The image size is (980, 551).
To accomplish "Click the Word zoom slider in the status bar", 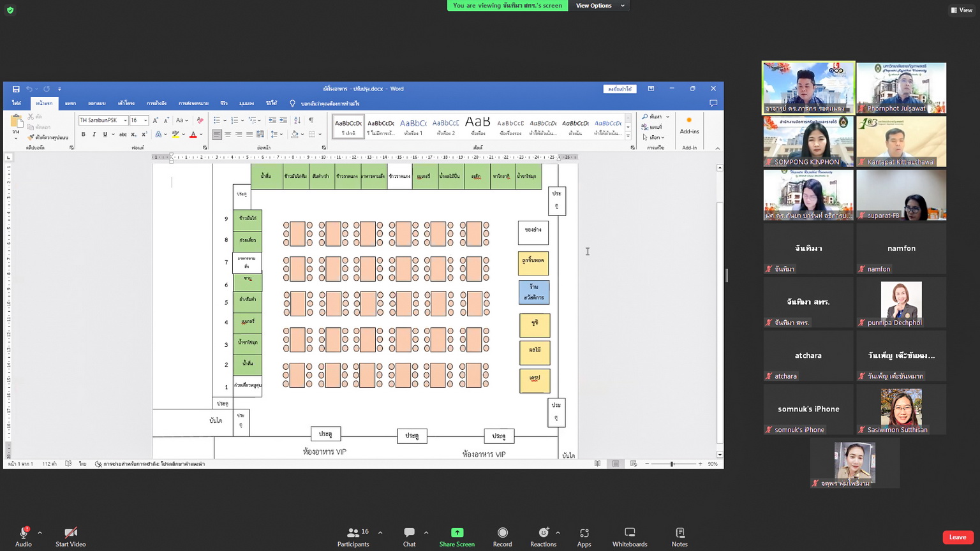I will coord(672,464).
